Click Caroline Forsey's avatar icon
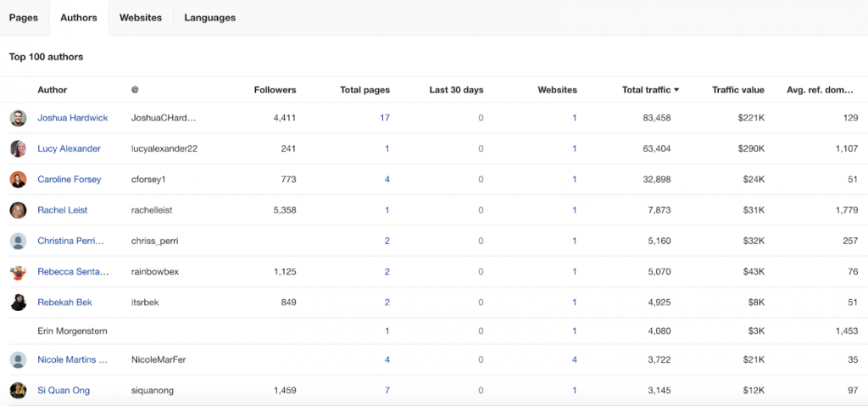 pyautogui.click(x=19, y=180)
